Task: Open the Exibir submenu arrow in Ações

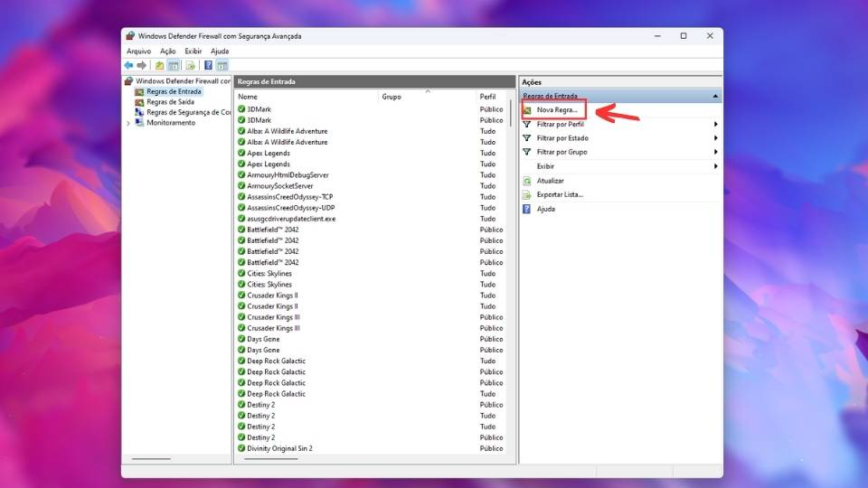Action: click(716, 166)
